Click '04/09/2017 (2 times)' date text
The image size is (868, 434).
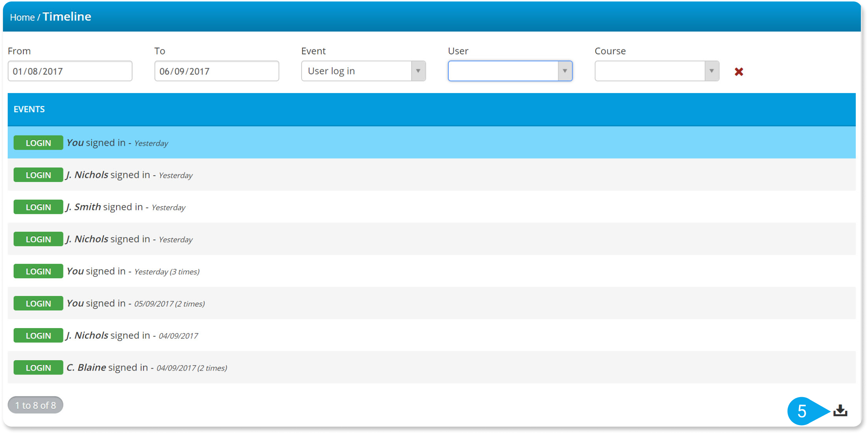pyautogui.click(x=192, y=368)
